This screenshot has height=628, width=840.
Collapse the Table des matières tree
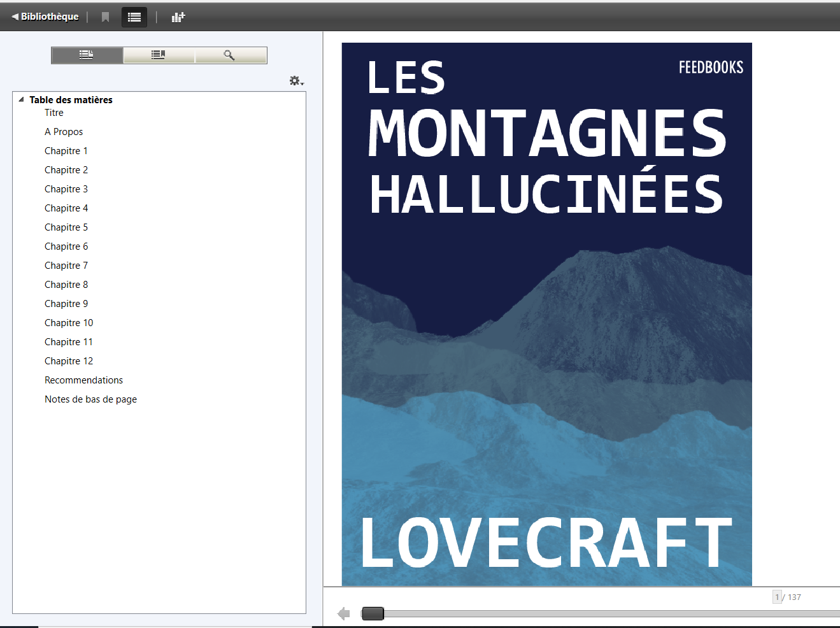click(21, 99)
